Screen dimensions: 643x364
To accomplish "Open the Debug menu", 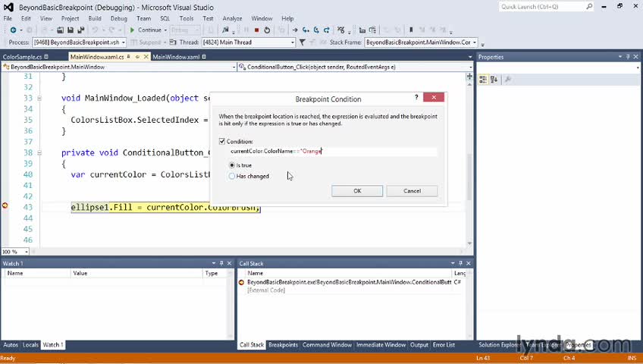I will (x=118, y=18).
